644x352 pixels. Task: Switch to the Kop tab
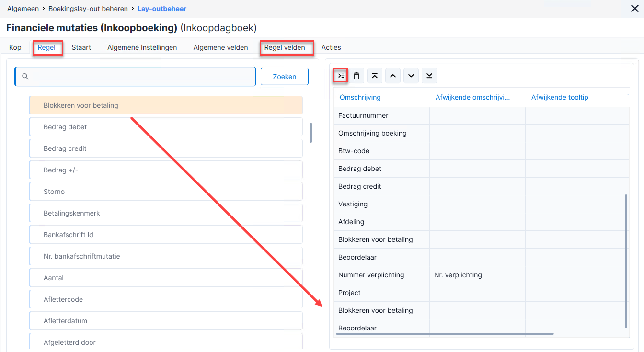point(15,47)
